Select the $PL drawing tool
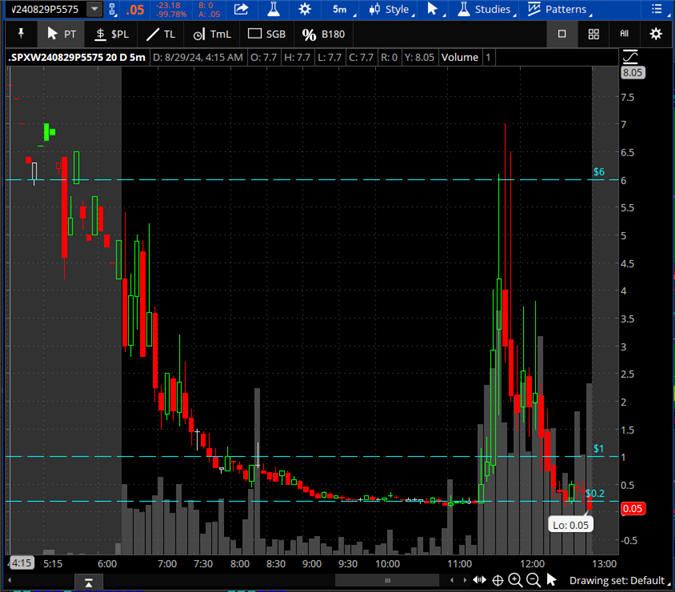 tap(112, 34)
